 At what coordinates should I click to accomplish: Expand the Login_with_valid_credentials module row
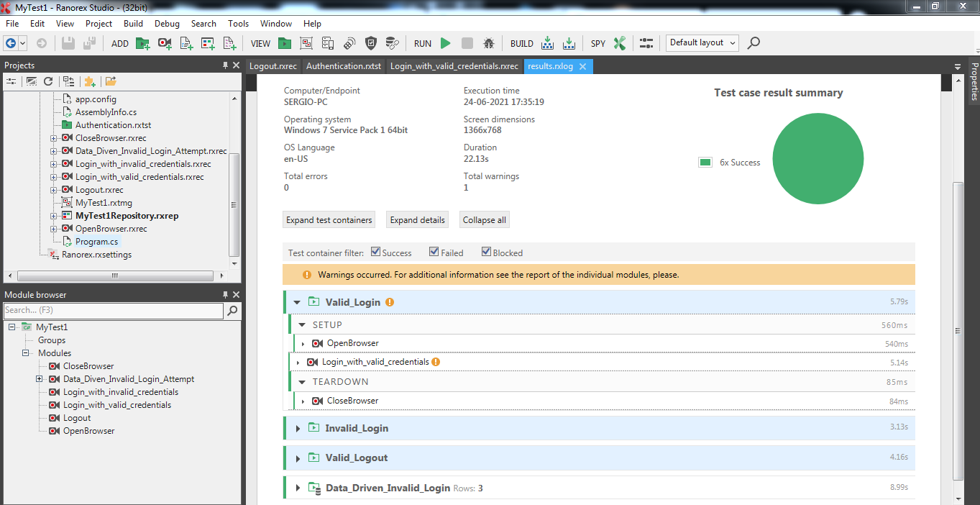click(298, 363)
